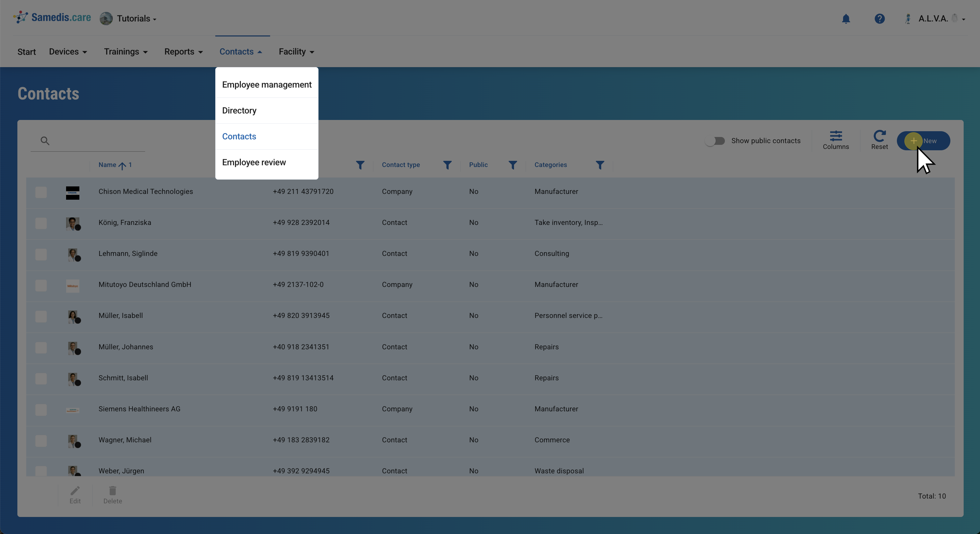Select Employee management from Contacts menu
The image size is (980, 534).
[x=267, y=85]
